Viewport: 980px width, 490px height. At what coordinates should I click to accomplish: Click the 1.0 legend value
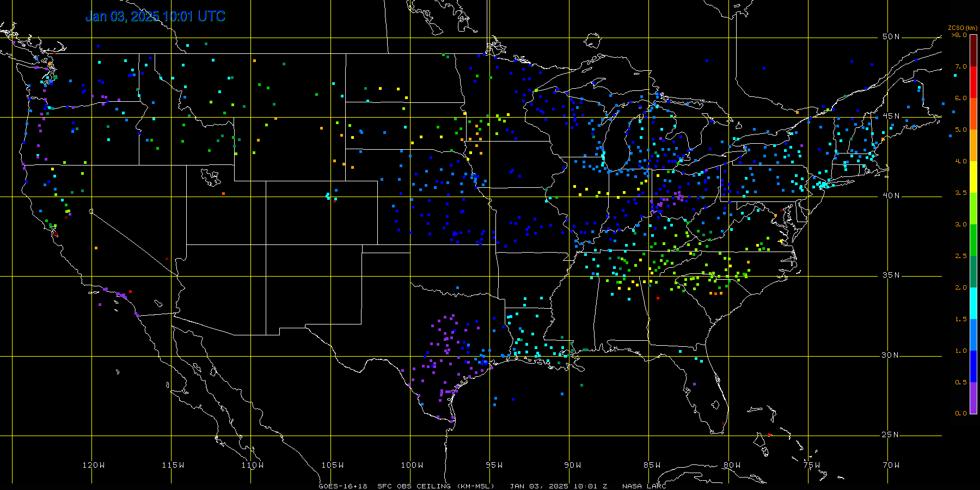[x=961, y=351]
